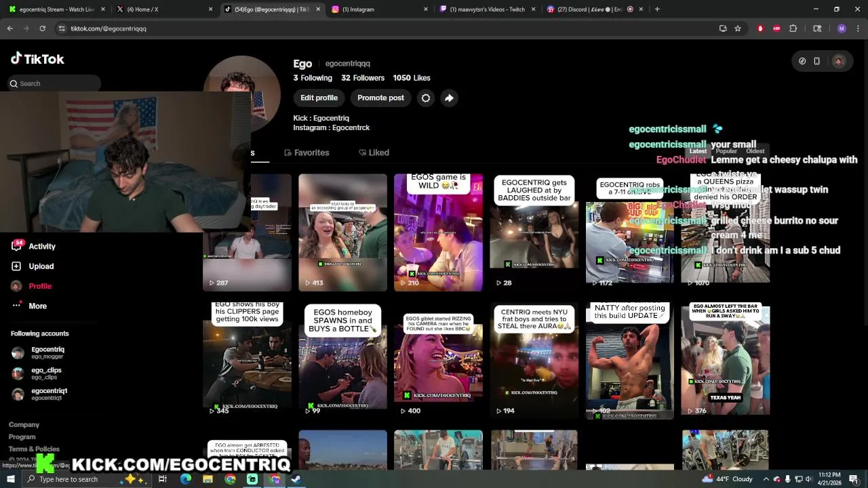Click the TikTok top-right phone icon

tap(816, 61)
